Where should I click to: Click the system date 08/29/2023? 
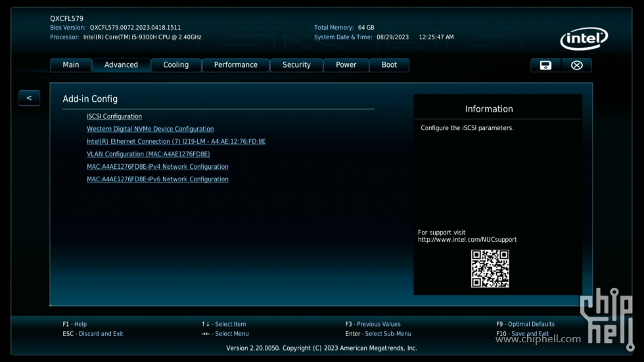pos(393,37)
